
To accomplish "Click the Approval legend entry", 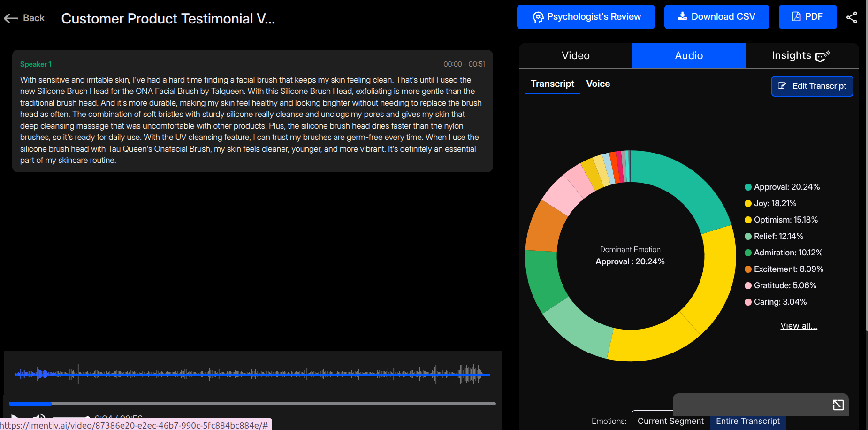I will (x=782, y=187).
